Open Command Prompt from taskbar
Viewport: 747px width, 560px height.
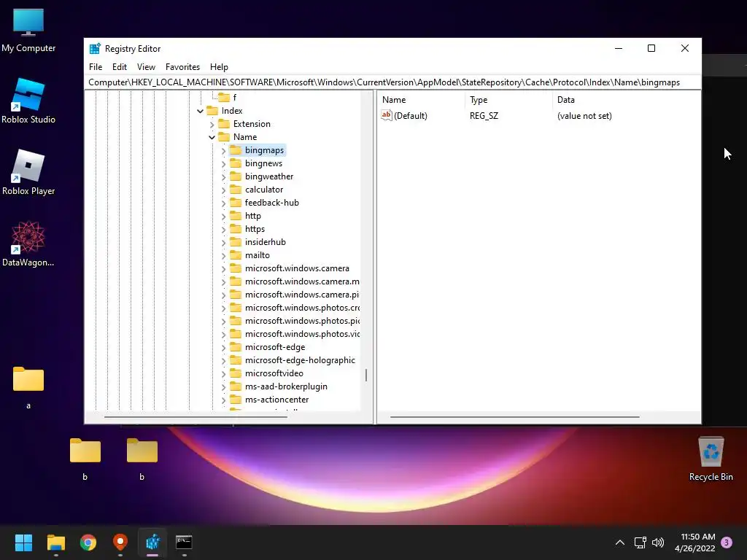pos(184,542)
